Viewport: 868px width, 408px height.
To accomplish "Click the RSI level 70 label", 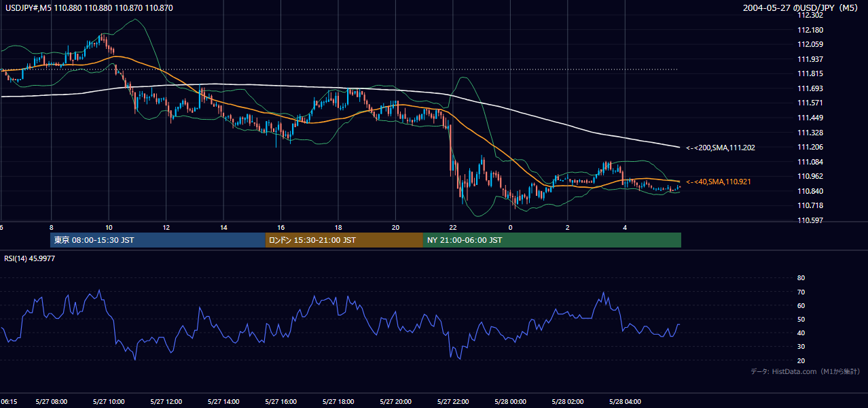I will coord(801,292).
